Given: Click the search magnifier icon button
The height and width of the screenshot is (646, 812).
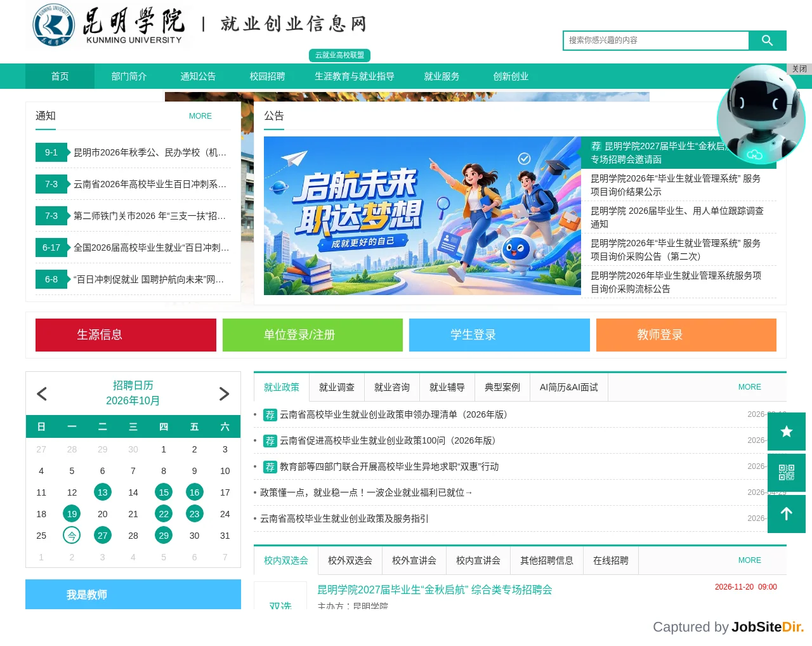Looking at the screenshot, I should click(x=767, y=41).
